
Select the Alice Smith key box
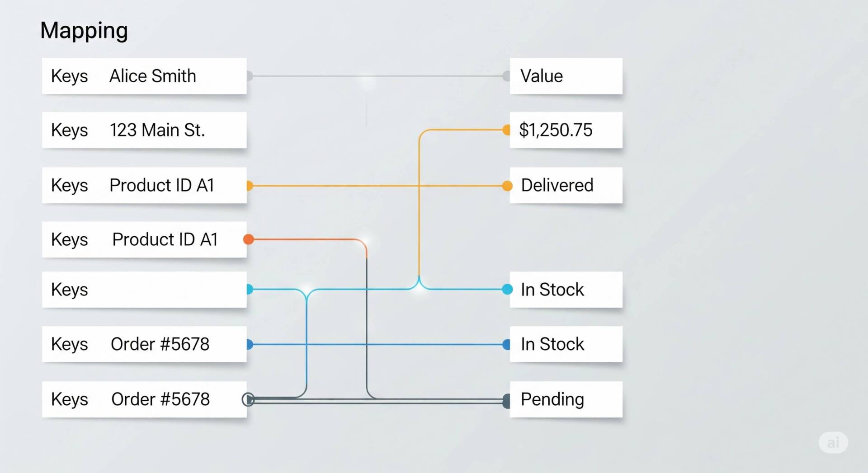(x=144, y=76)
